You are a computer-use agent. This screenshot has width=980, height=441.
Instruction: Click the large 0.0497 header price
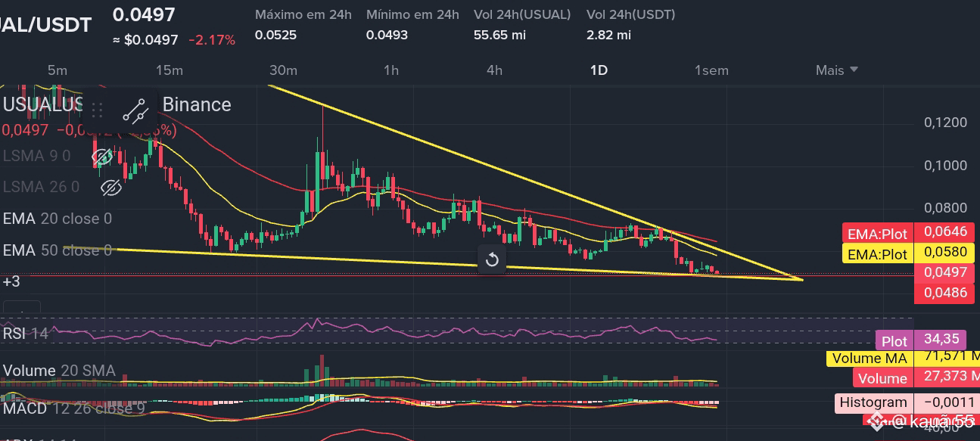144,14
